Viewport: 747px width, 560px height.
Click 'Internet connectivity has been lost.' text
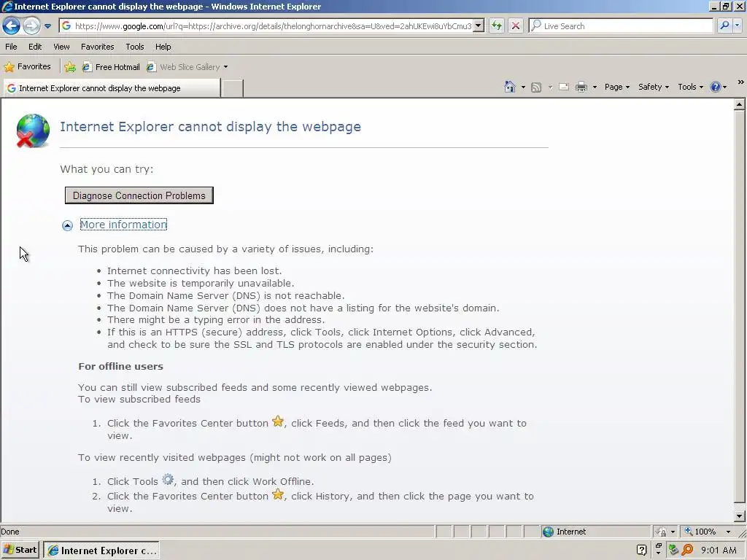194,271
